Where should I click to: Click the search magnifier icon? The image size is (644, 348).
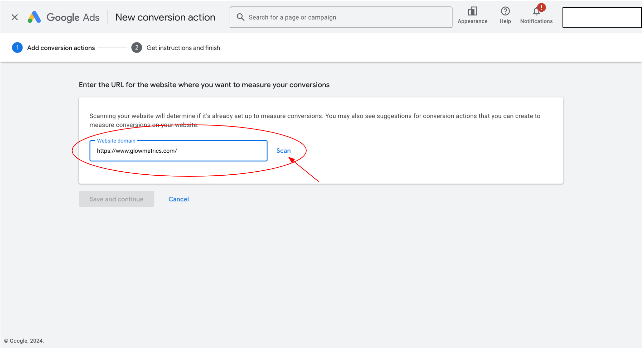[x=240, y=17]
